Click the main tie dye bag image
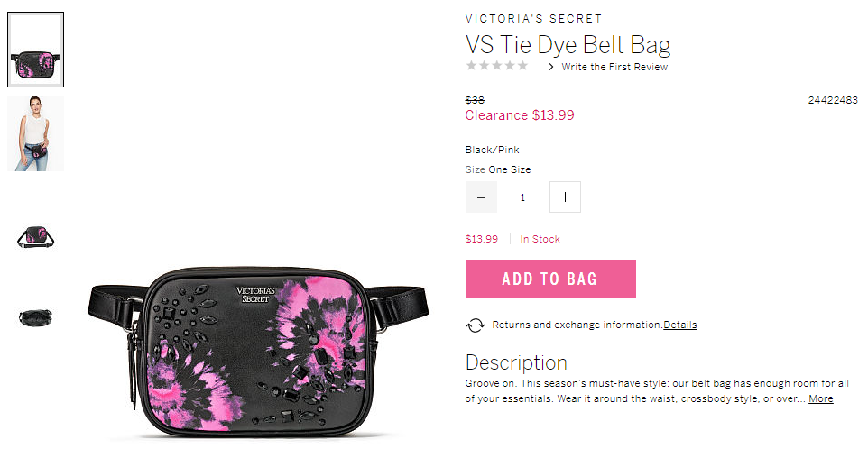868x467 pixels. (x=258, y=353)
